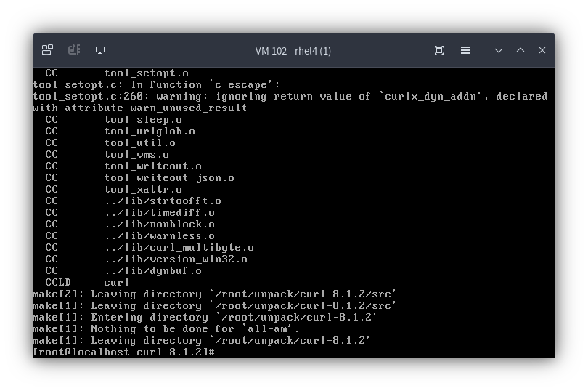588x391 pixels.
Task: Toggle fullscreen mode for the VM
Action: 439,50
